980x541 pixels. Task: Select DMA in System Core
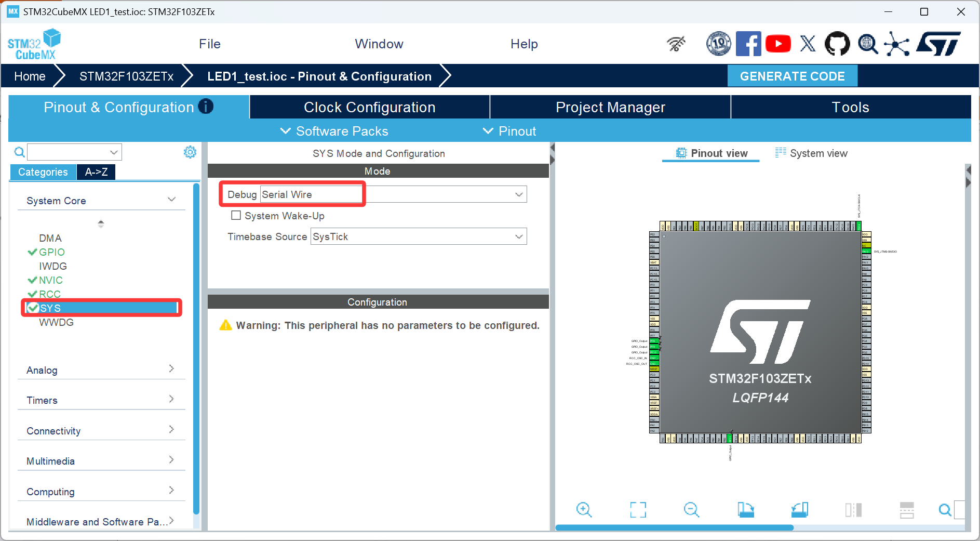[50, 238]
